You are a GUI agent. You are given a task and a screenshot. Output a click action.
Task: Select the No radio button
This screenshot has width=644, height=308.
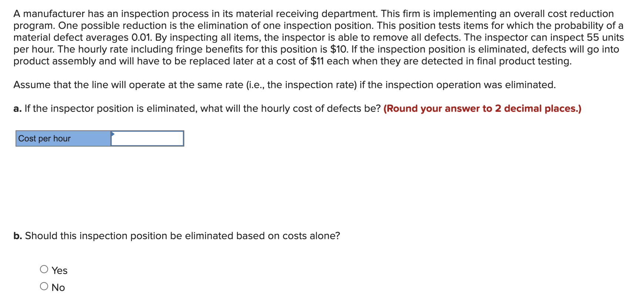click(x=44, y=287)
